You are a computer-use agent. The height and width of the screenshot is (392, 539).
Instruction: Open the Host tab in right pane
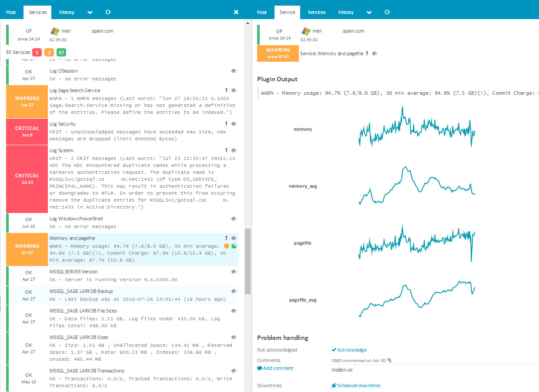click(262, 12)
